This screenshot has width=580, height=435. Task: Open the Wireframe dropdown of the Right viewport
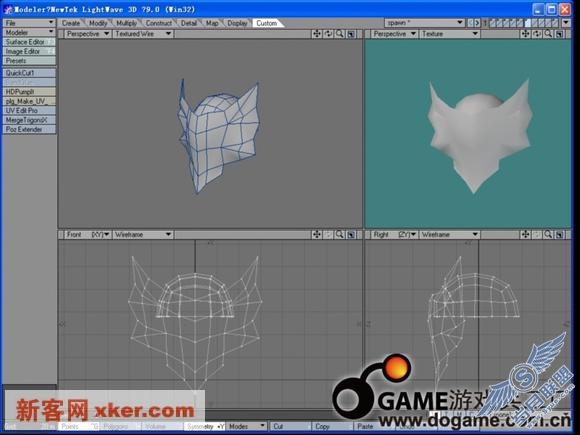(450, 235)
